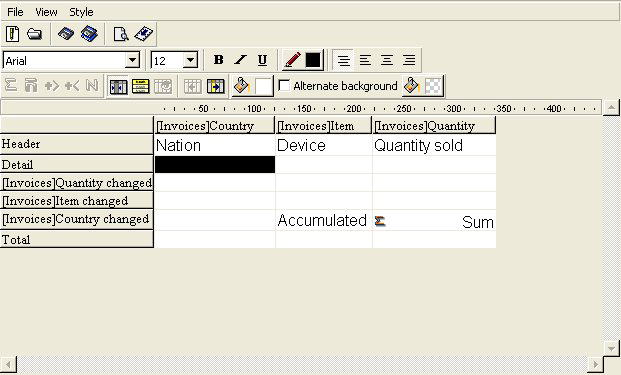Toggle Bold text formatting
This screenshot has height=375, width=621.
coord(218,60)
